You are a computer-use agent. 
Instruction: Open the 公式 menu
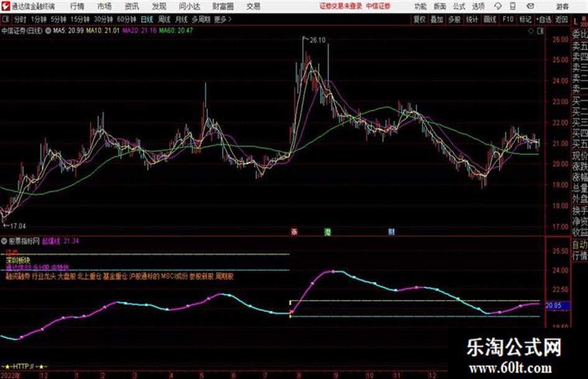(x=459, y=6)
